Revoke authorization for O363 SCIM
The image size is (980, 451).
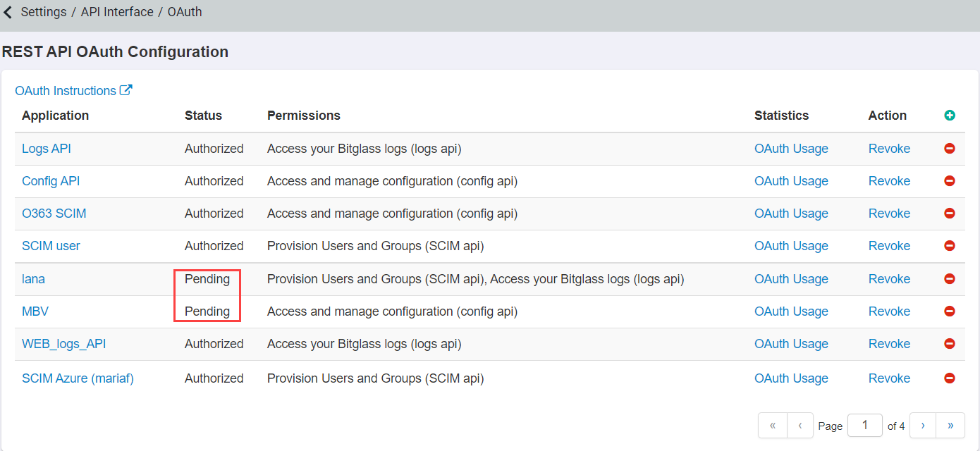(x=889, y=213)
